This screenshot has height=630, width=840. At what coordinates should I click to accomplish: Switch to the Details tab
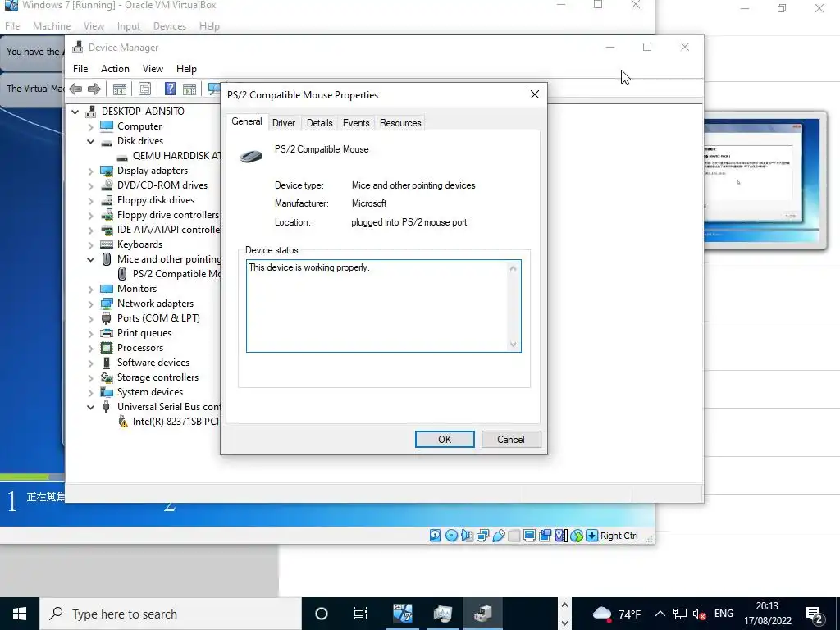point(319,123)
